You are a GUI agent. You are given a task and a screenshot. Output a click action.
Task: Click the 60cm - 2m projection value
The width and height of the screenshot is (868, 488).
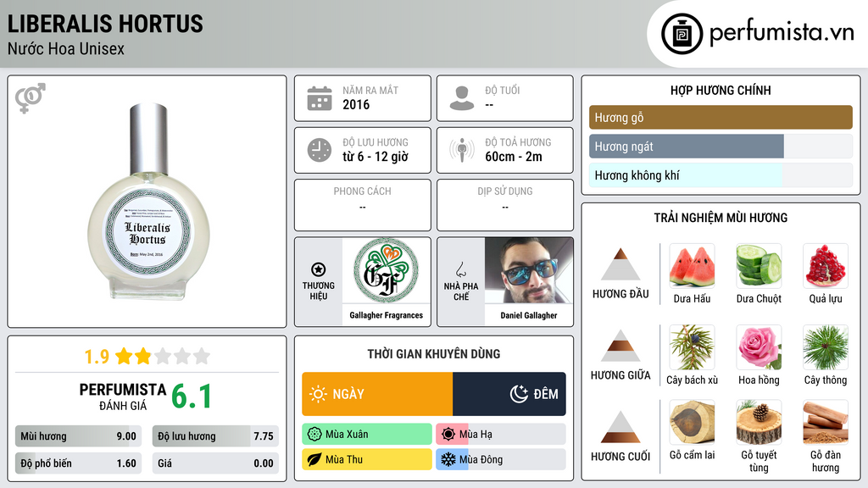click(x=514, y=157)
